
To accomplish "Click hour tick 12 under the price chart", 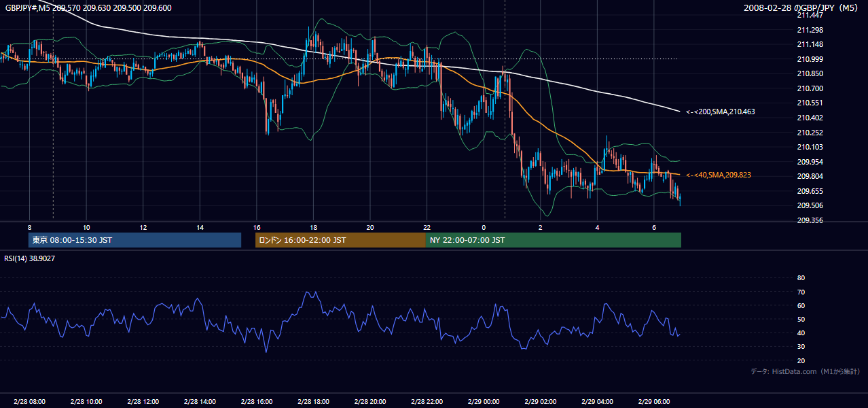I will pyautogui.click(x=143, y=226).
